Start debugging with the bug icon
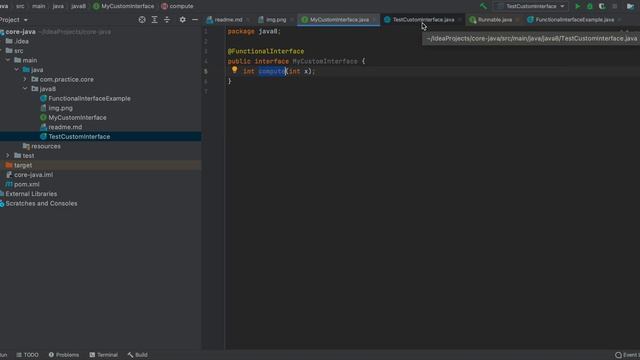The width and height of the screenshot is (640, 360). [x=590, y=6]
